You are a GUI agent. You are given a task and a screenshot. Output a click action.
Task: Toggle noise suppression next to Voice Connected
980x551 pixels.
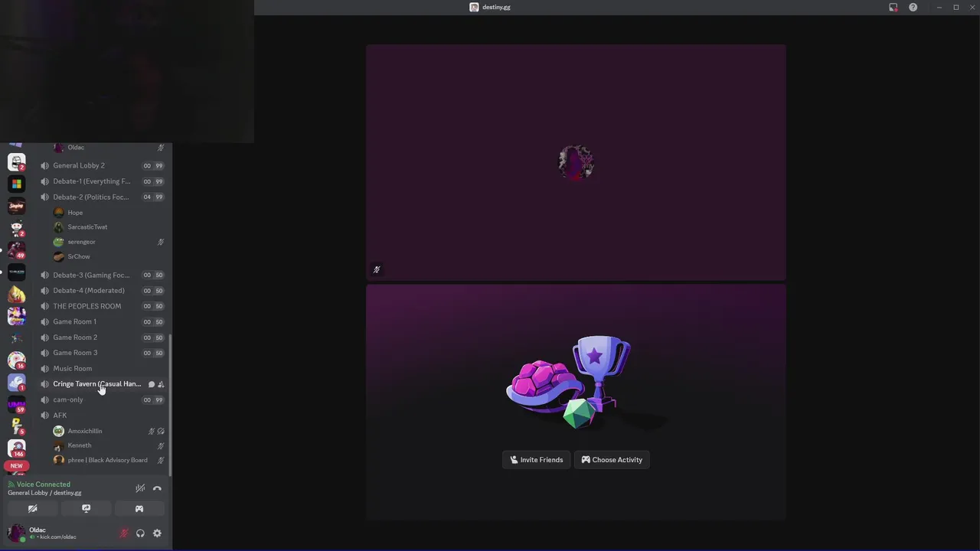[140, 488]
